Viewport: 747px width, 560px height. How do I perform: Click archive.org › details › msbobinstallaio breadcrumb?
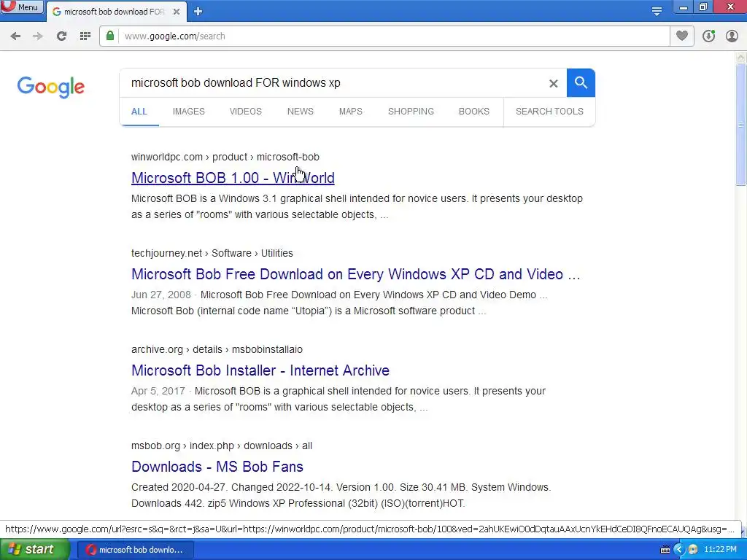pos(217,349)
